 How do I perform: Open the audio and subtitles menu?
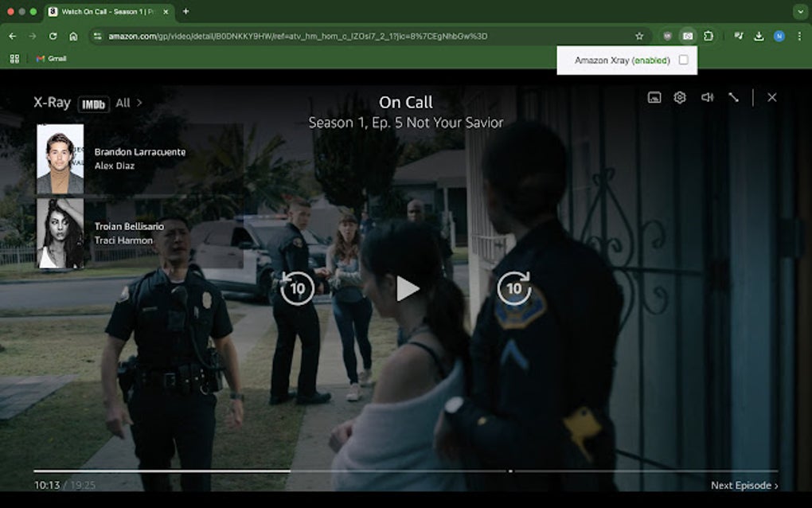pyautogui.click(x=706, y=97)
